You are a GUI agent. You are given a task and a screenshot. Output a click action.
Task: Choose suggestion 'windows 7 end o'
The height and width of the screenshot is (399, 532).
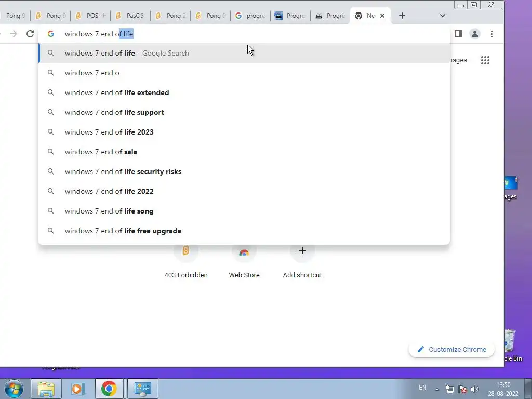[x=244, y=73]
